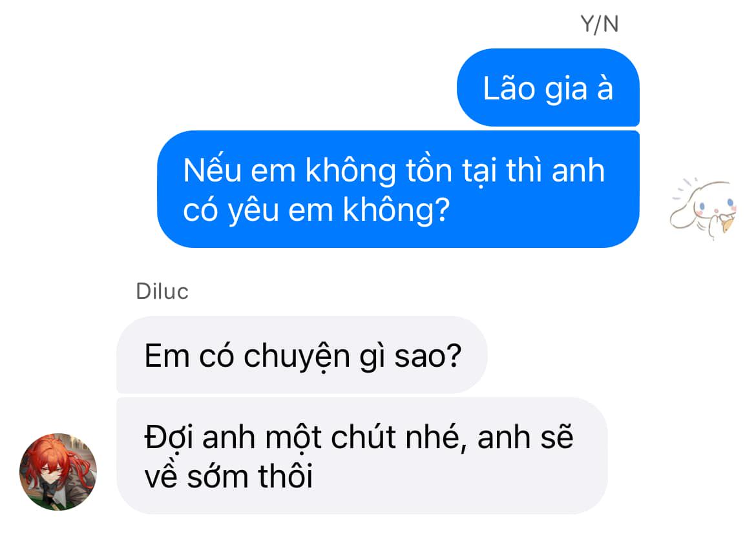Click the word "sao?" in Diluc's first reply
Image resolution: width=756 pixels, height=554 pixels.
[x=428, y=356]
